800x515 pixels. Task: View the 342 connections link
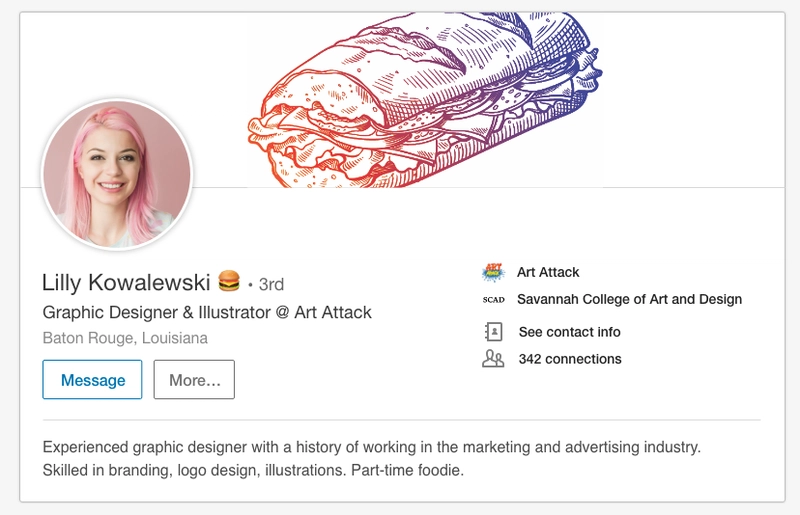click(x=570, y=359)
